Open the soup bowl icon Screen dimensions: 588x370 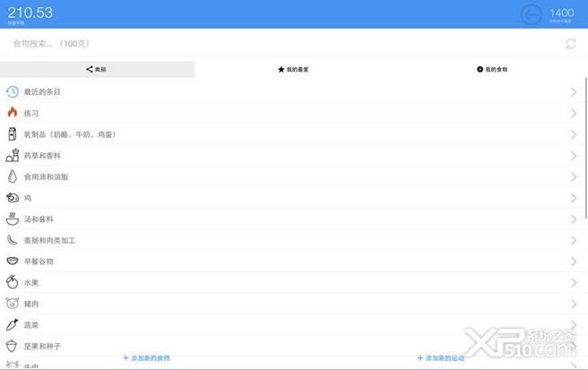click(x=13, y=219)
